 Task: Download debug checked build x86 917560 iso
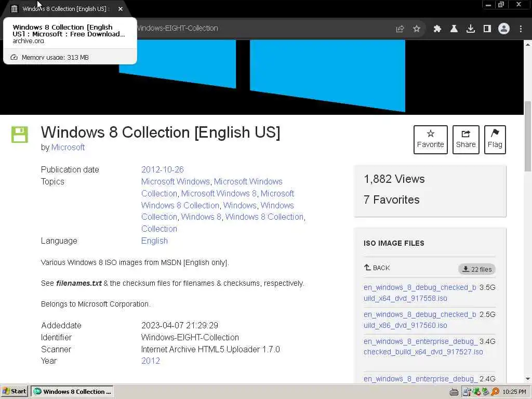[x=420, y=320]
